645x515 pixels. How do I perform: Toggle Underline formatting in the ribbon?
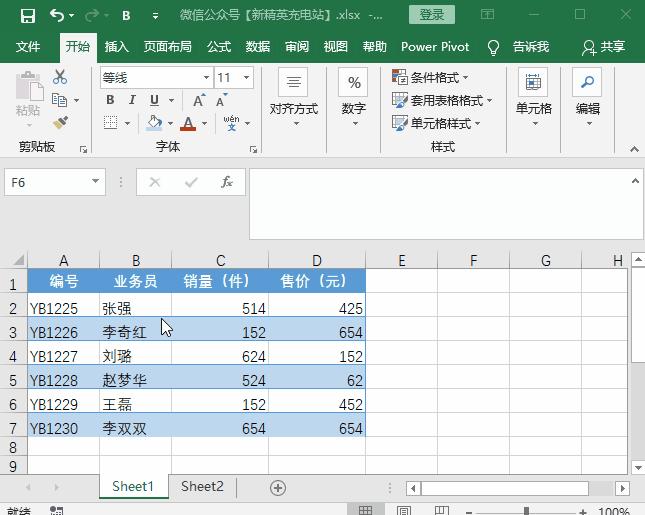[x=154, y=100]
